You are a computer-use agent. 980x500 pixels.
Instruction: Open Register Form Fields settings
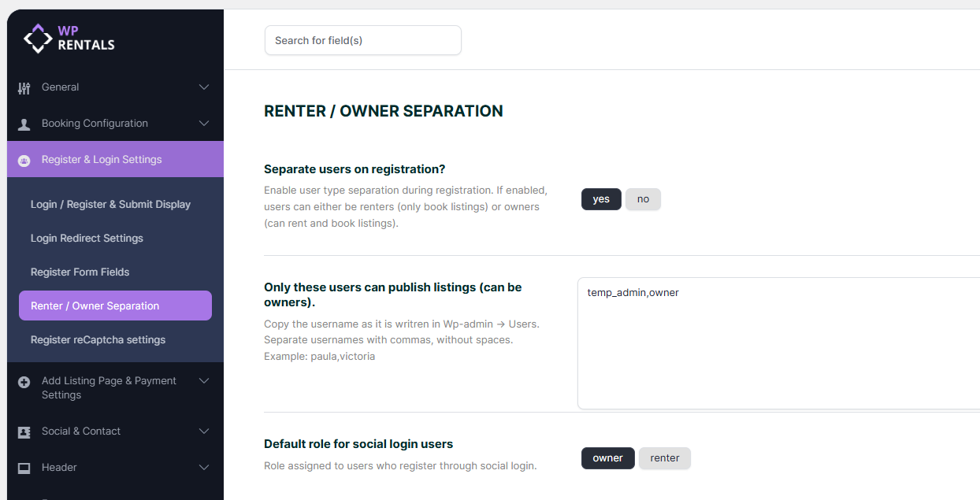click(80, 272)
